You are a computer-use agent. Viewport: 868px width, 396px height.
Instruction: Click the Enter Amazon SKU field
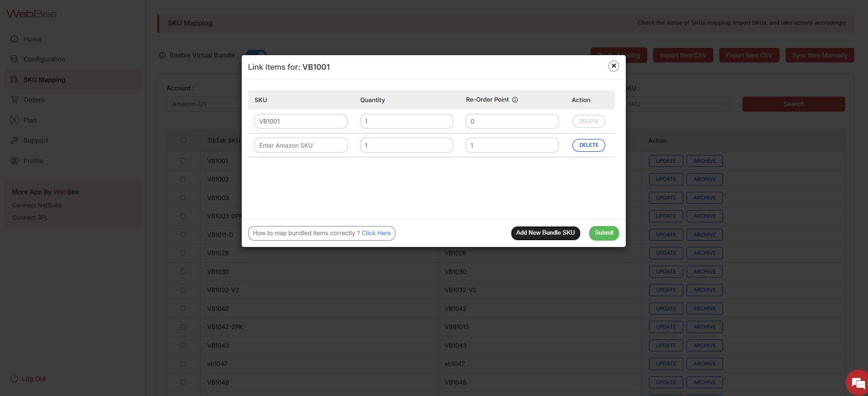[301, 145]
